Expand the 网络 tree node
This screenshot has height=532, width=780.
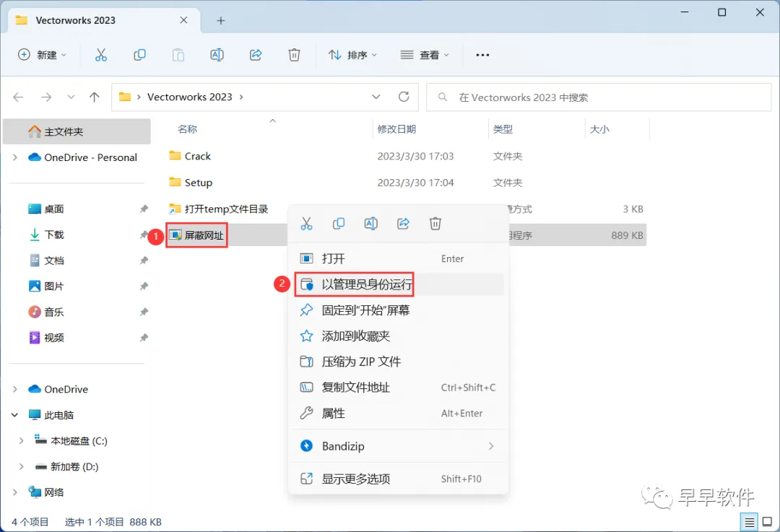coord(15,492)
